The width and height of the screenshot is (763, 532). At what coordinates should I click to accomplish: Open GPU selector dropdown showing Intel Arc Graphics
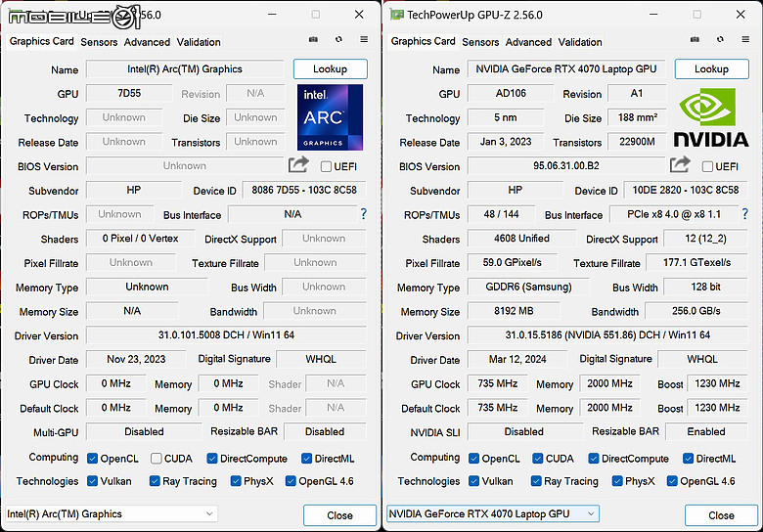pos(111,514)
